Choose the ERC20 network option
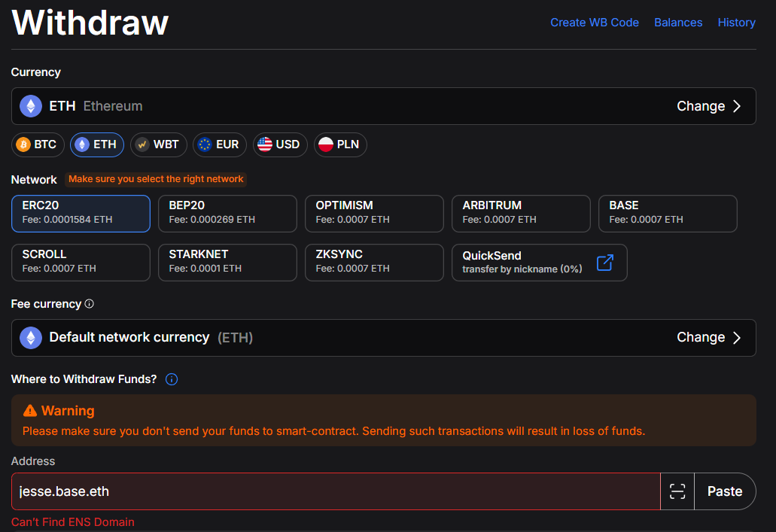The image size is (776, 532). [81, 213]
